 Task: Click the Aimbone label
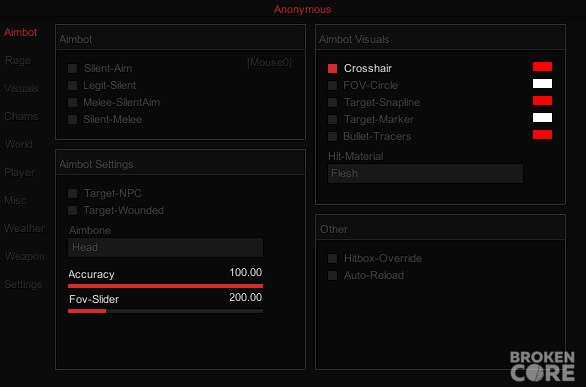[x=90, y=230]
